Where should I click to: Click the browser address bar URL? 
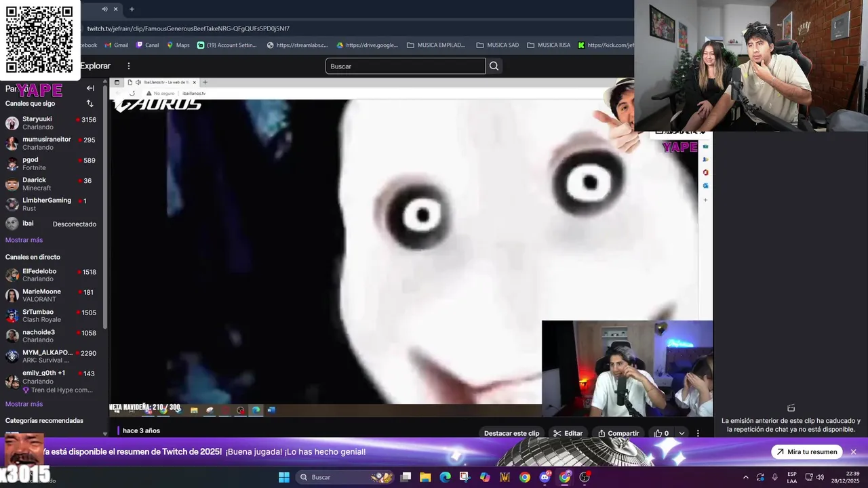pyautogui.click(x=188, y=28)
